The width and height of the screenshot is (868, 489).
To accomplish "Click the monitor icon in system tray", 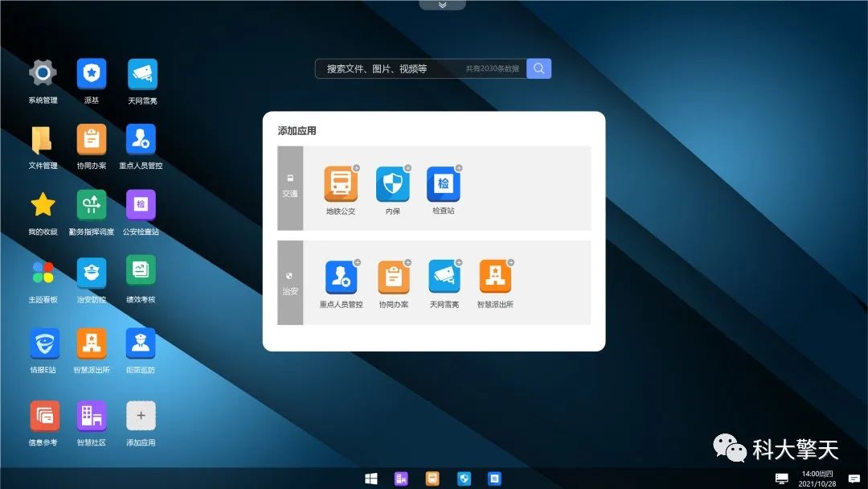I will point(782,479).
